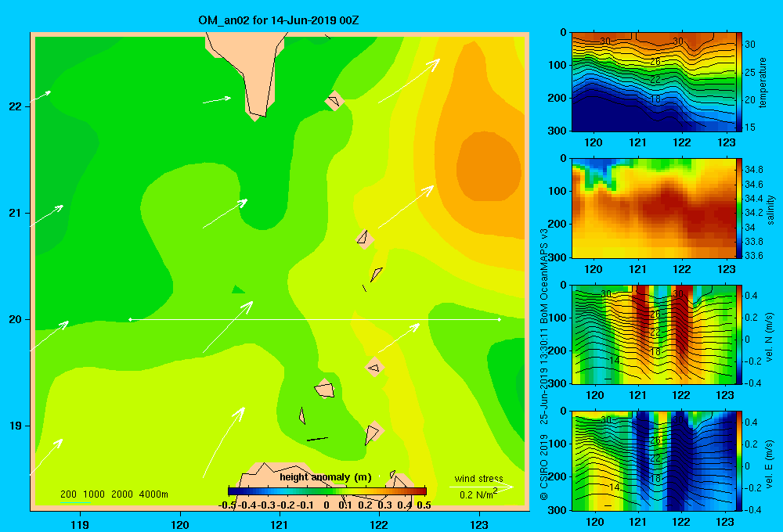783x532 pixels.
Task: Click the 200 depth contour legend entry
Action: (68, 494)
